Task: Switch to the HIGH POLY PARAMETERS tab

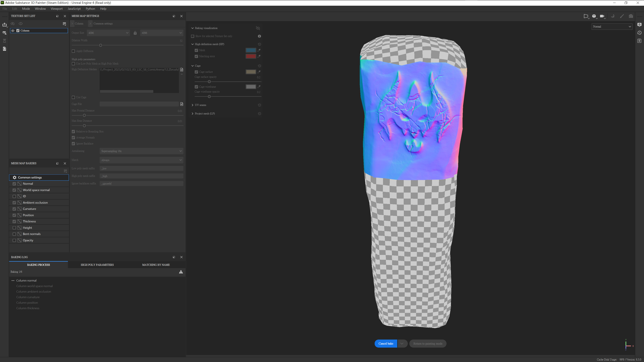Action: click(97, 265)
